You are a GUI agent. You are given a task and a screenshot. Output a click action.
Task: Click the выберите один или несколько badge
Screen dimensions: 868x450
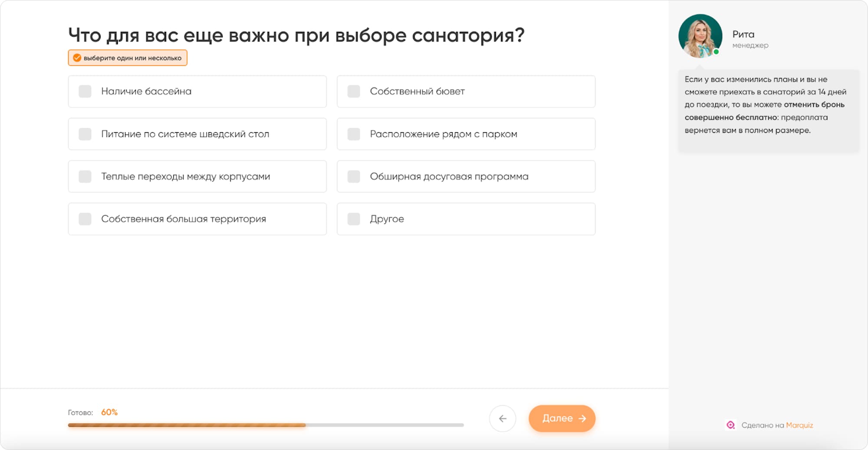[x=127, y=58]
